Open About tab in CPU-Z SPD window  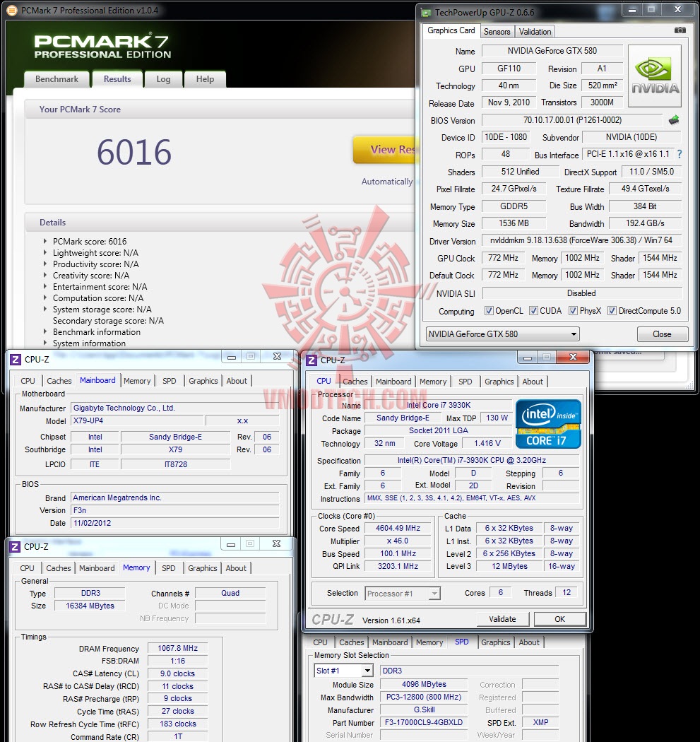(529, 642)
